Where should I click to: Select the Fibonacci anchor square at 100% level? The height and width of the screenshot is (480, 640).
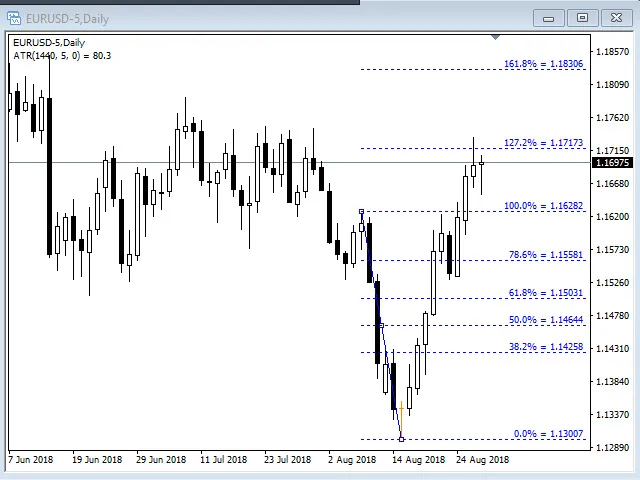click(362, 211)
